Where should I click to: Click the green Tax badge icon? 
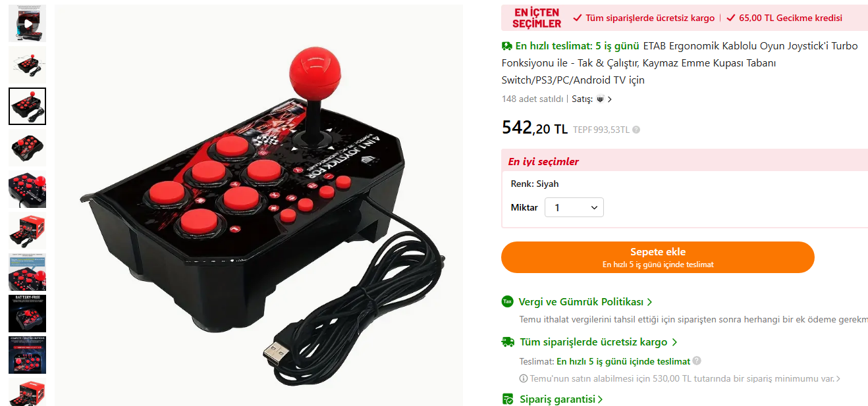[x=507, y=301]
